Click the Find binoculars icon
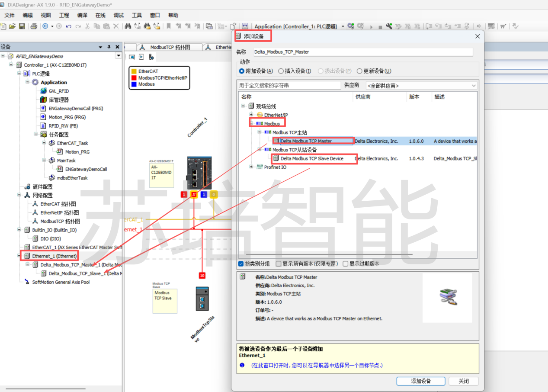This screenshot has width=548, height=392. (x=128, y=26)
